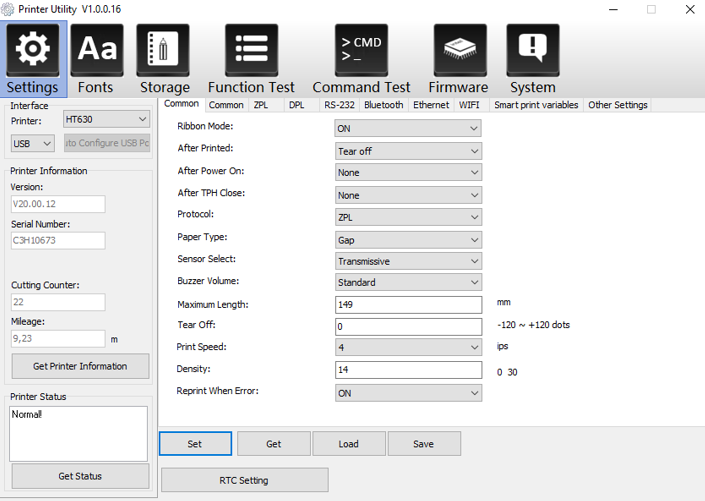Select the Storage icon

tap(164, 51)
